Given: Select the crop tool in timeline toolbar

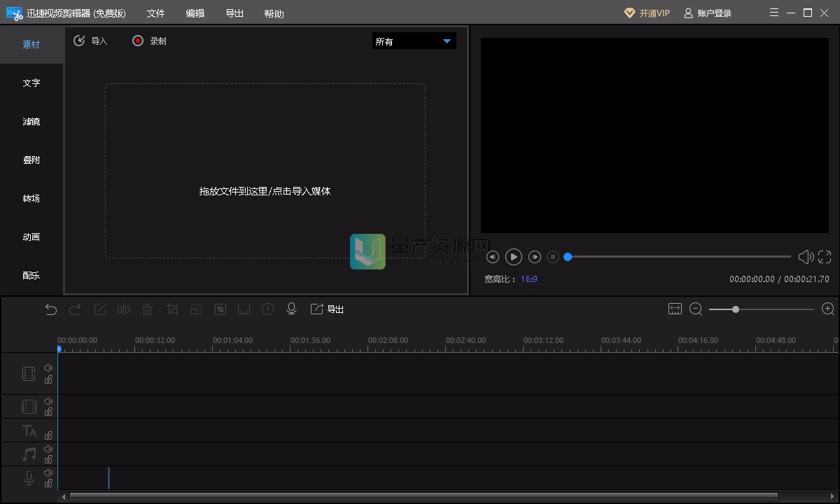Looking at the screenshot, I should pos(173,309).
